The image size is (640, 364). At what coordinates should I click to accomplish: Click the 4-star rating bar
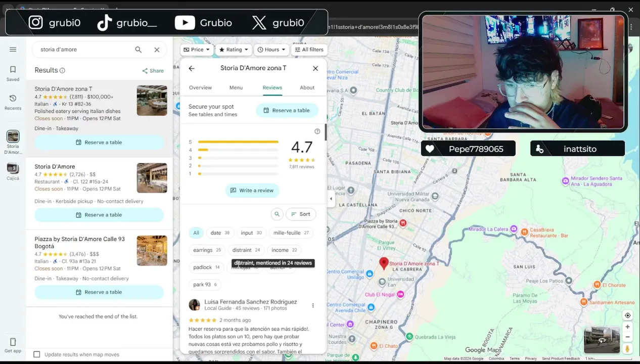238,150
